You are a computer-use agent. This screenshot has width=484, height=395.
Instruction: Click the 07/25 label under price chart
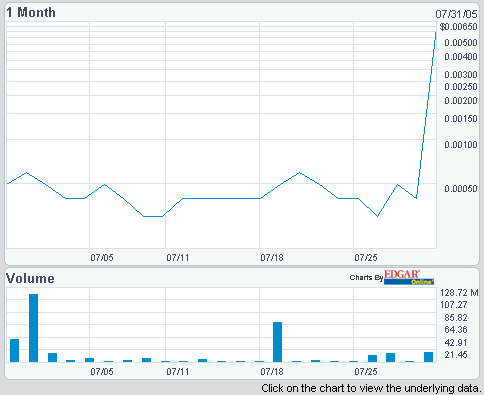(366, 258)
